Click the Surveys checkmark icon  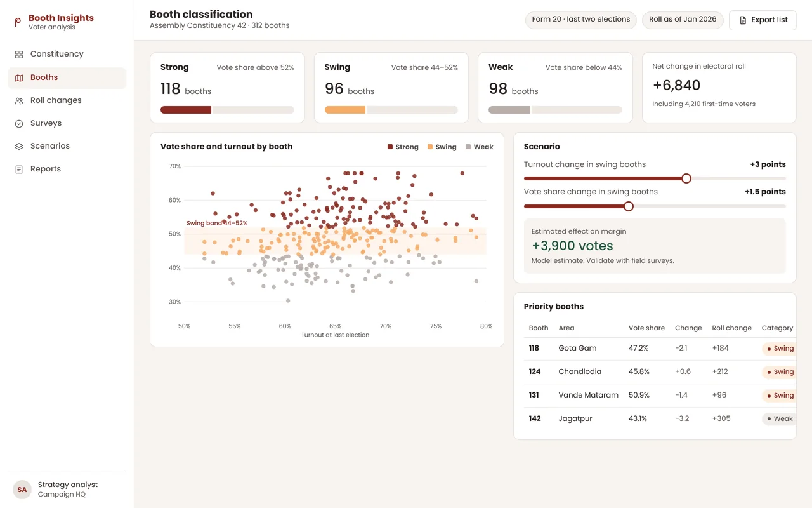pos(19,123)
